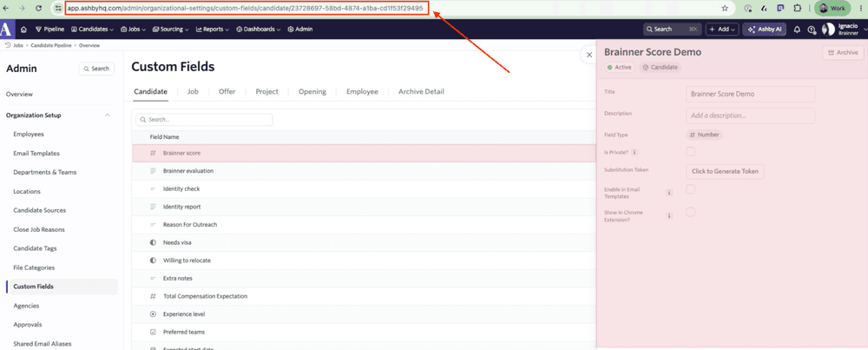Go to the home icon in navbar
Viewport: 868px width, 350px height.
(23, 30)
